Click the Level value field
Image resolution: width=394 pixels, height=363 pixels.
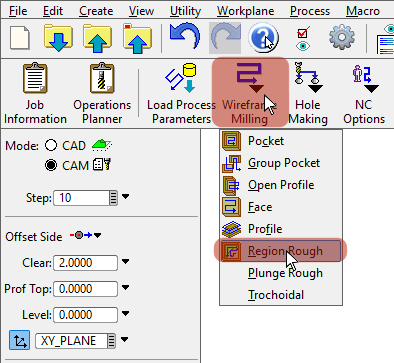pyautogui.click(x=86, y=315)
